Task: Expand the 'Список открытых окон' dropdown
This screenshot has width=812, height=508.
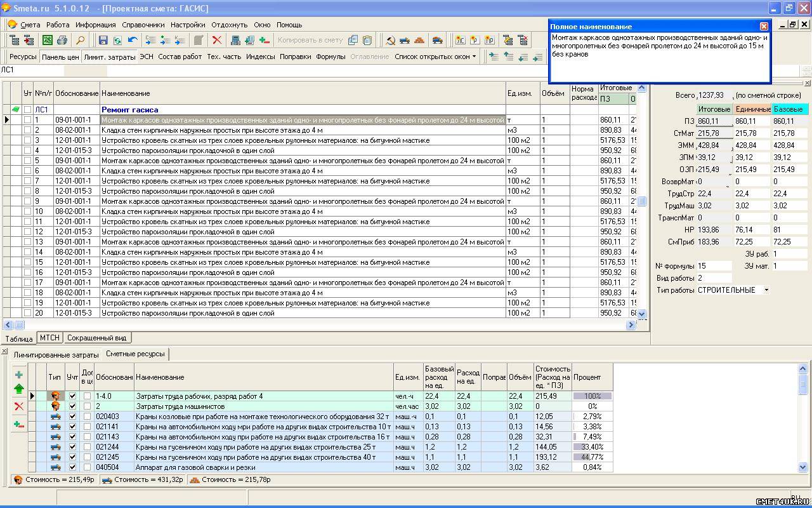Action: coord(474,57)
